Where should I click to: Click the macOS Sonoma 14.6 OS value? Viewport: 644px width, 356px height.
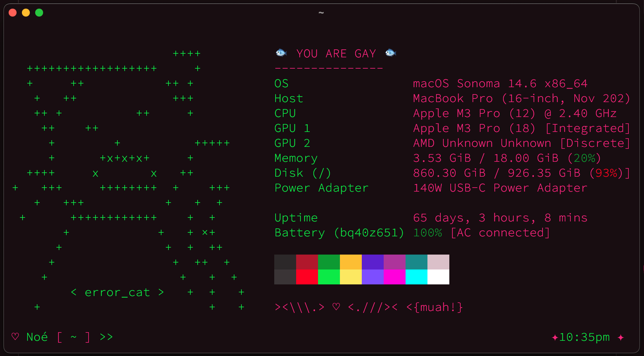point(500,84)
